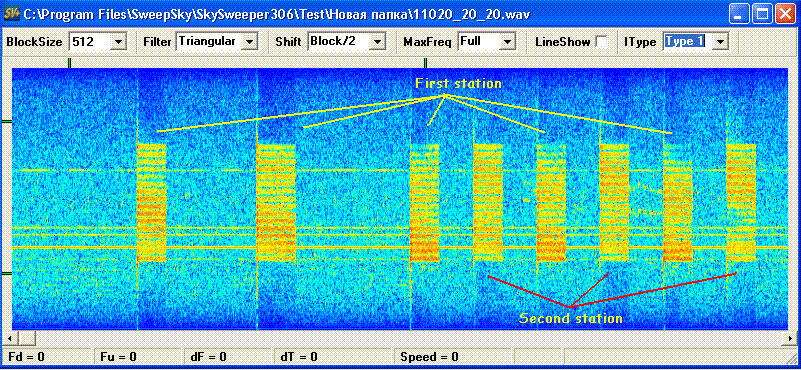Click the BlockSize value field showing 512

[89, 42]
